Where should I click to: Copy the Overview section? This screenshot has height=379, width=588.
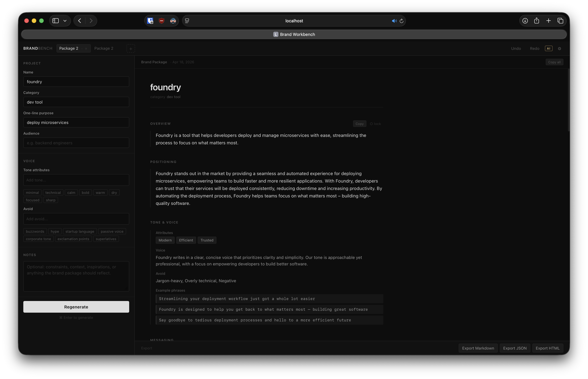tap(359, 124)
